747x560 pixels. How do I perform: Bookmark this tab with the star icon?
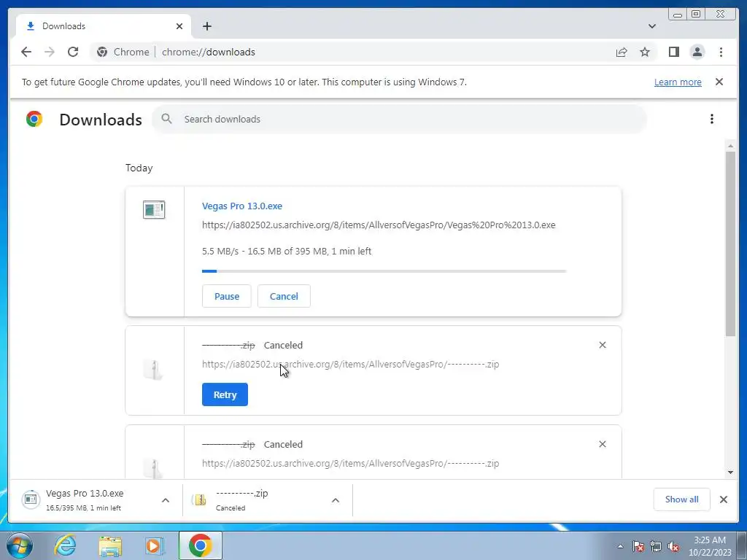click(645, 52)
